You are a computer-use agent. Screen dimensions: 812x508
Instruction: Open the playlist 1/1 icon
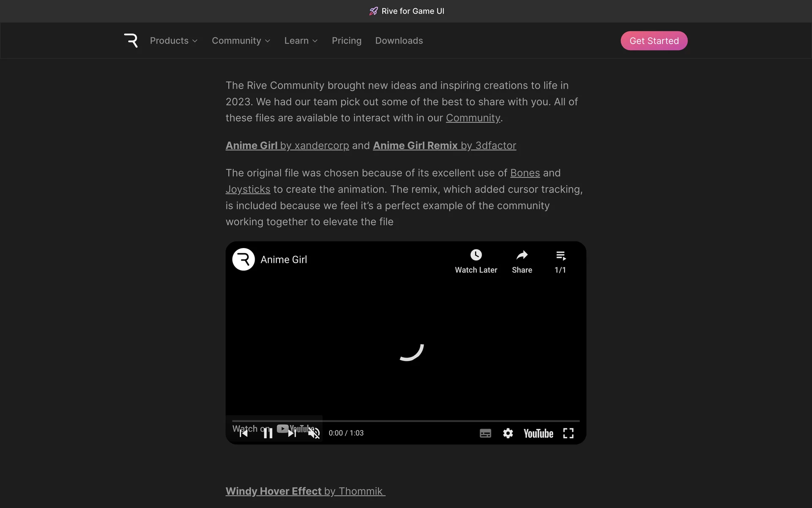[x=560, y=256]
